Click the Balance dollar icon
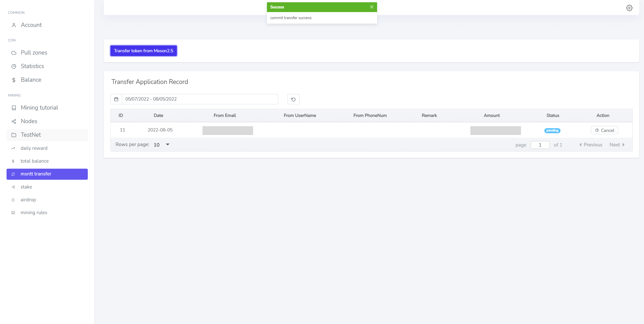 click(14, 80)
